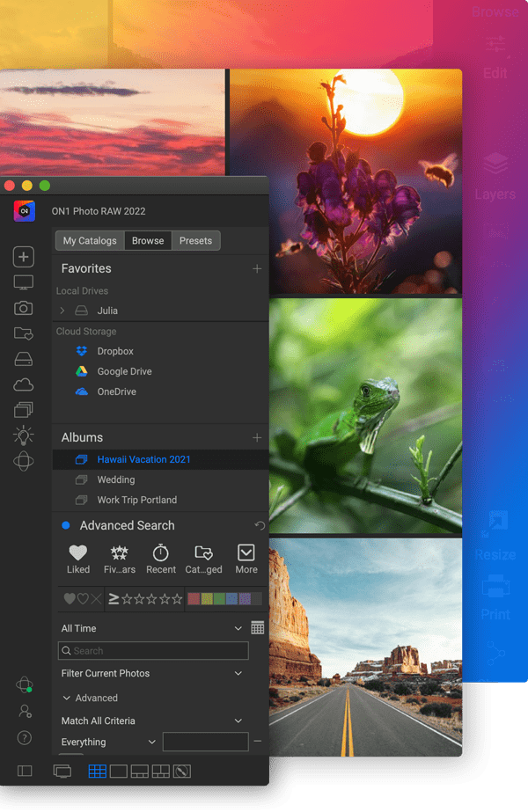Set the rating filter to fifth star
The height and width of the screenshot is (812, 528).
[177, 599]
